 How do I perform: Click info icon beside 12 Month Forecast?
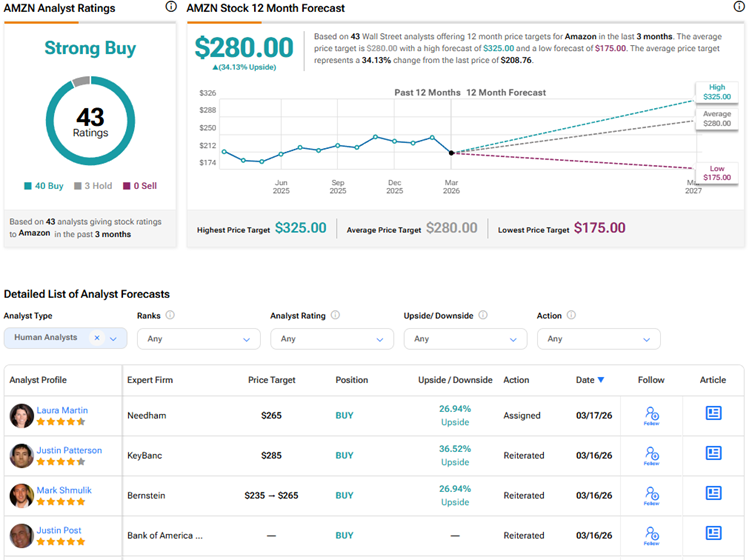tap(739, 8)
